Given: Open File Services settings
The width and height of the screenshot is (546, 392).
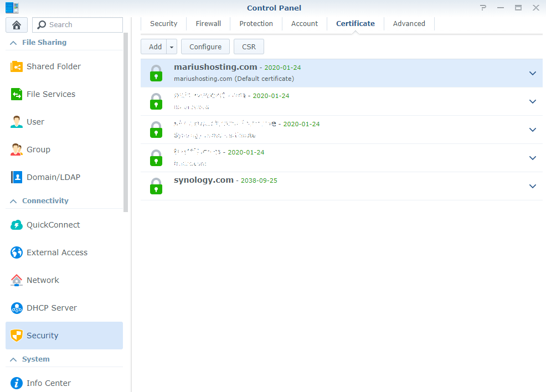Looking at the screenshot, I should 64,94.
